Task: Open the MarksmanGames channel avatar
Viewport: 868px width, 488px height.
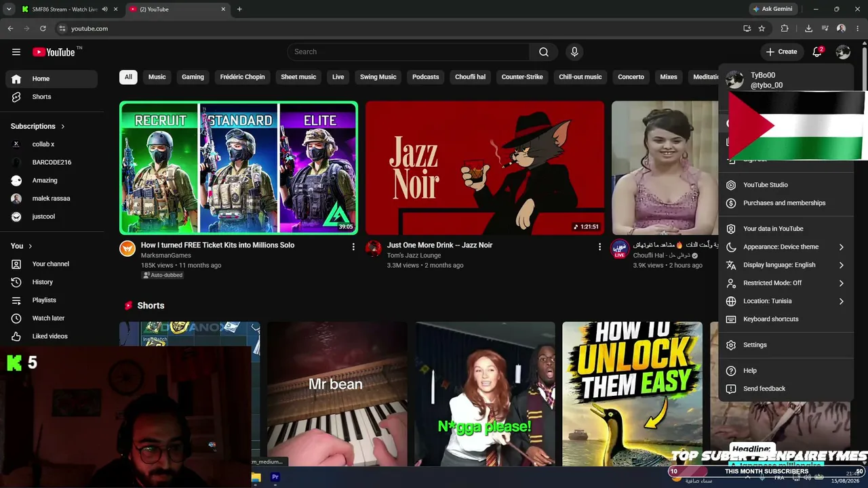Action: pyautogui.click(x=127, y=248)
